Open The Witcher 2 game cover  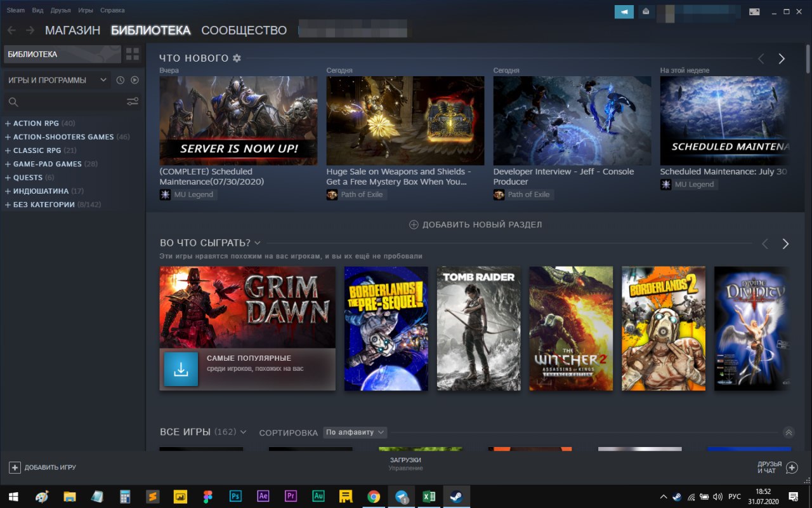pos(572,328)
